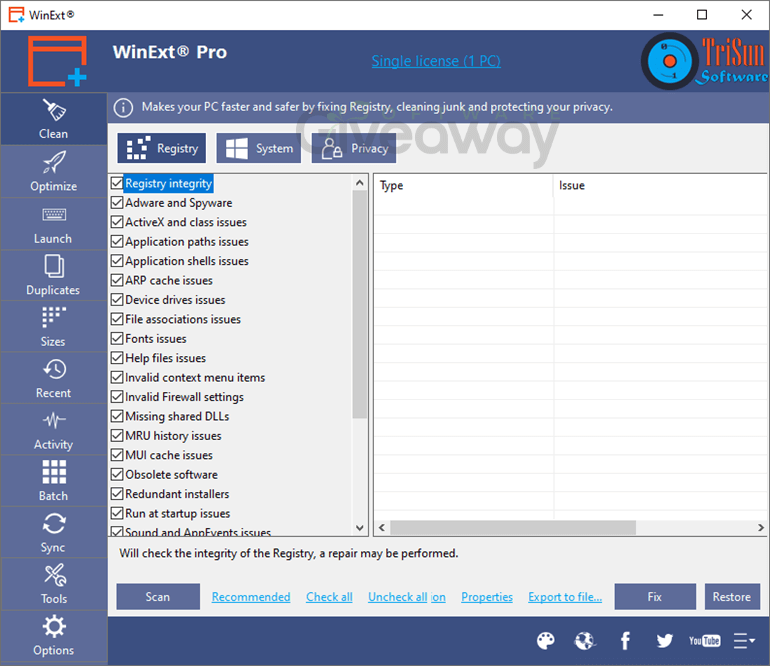Select 'Device drives issues' list item

175,300
